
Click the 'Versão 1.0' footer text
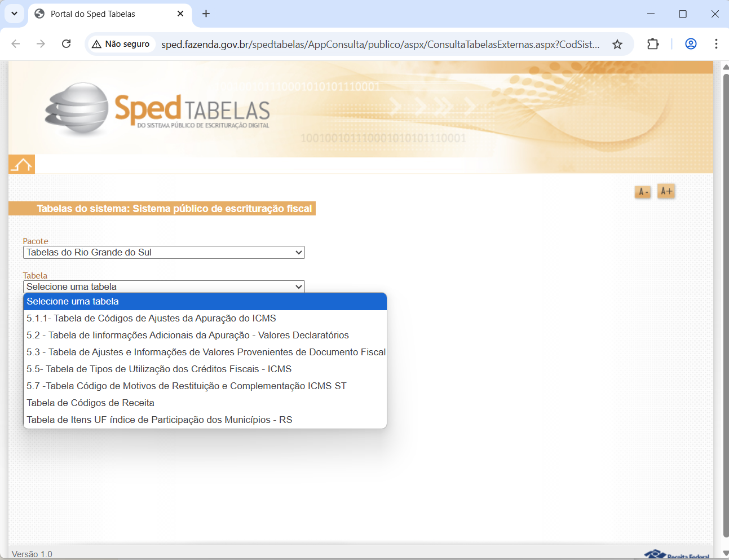tap(32, 554)
